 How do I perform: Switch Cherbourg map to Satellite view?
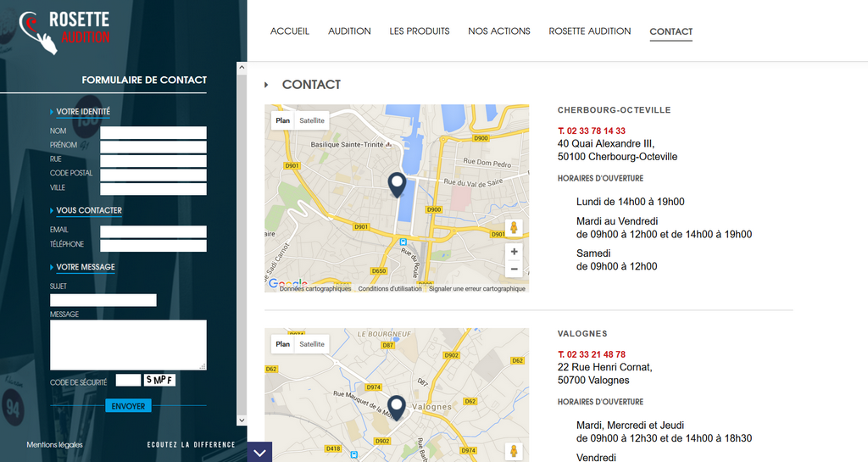(312, 120)
